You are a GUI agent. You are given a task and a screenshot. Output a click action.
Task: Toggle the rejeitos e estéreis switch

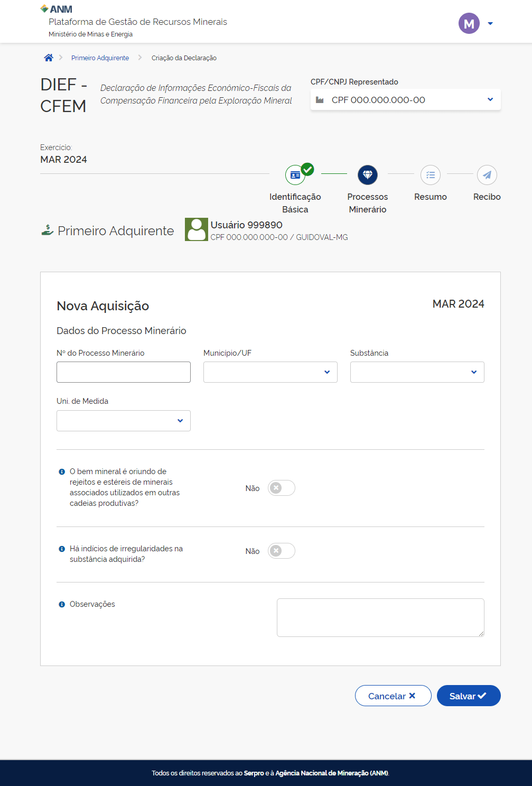281,488
